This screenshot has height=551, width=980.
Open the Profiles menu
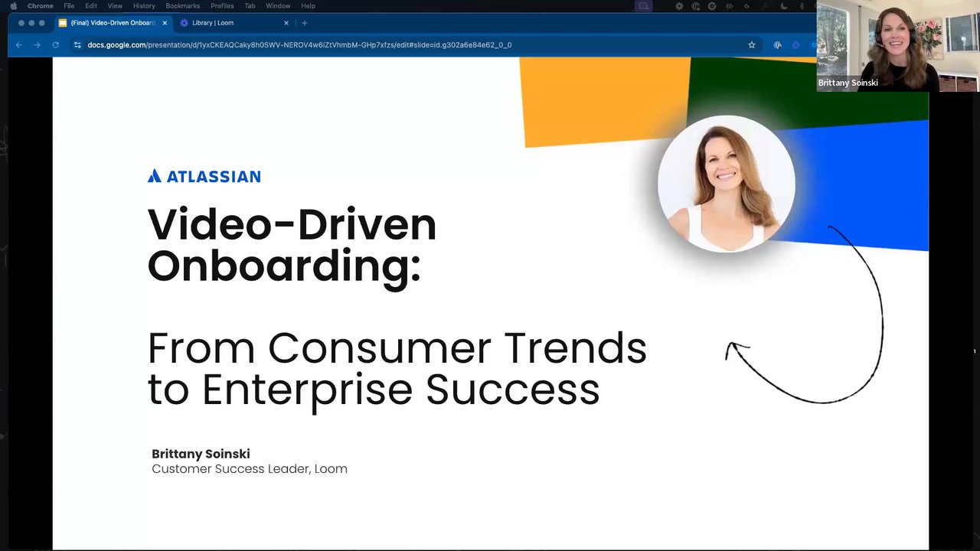[x=222, y=6]
